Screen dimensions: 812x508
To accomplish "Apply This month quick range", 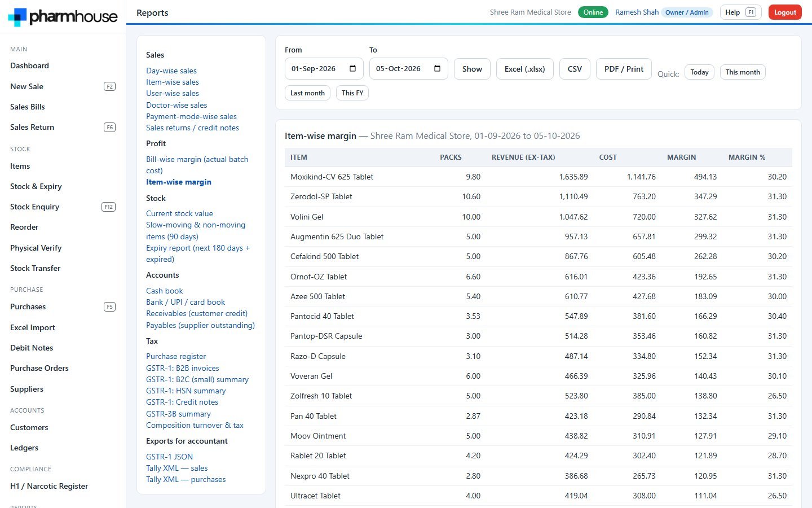I will 743,72.
